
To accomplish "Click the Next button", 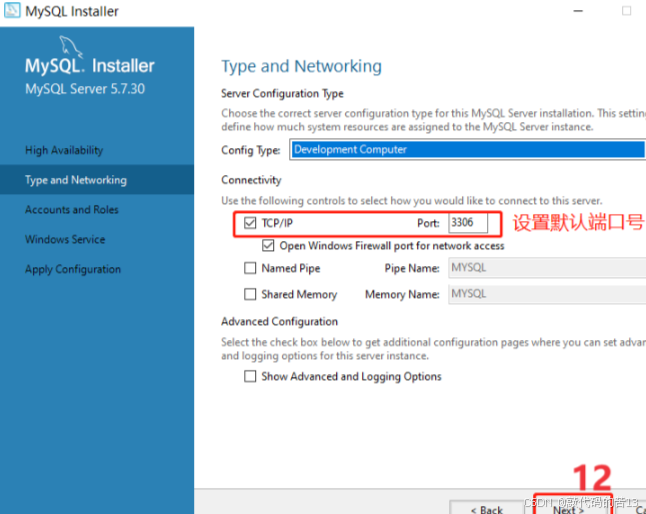I will (x=572, y=507).
